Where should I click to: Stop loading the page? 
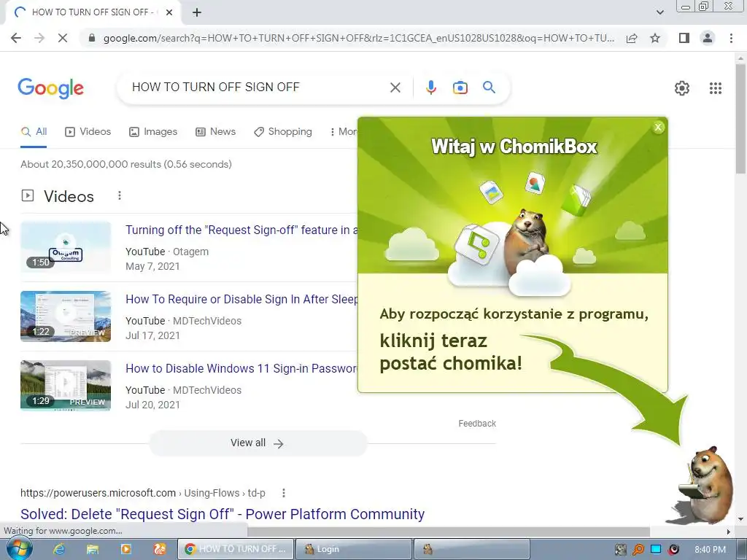pos(63,38)
